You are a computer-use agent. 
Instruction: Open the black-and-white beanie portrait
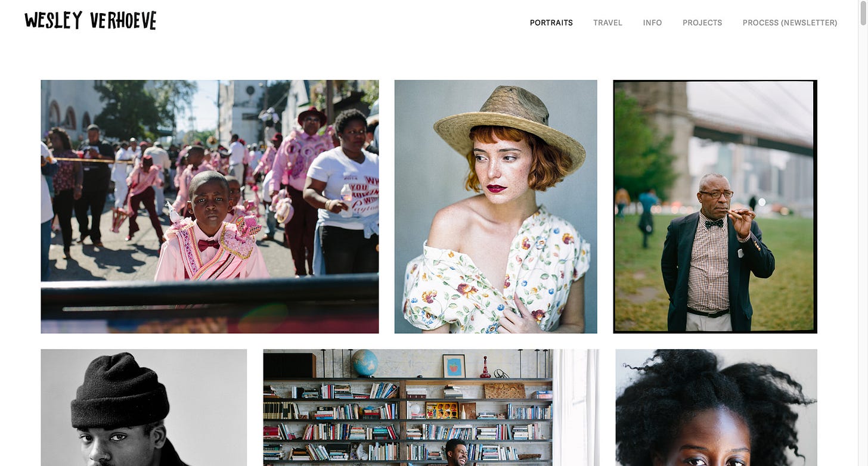tap(144, 408)
